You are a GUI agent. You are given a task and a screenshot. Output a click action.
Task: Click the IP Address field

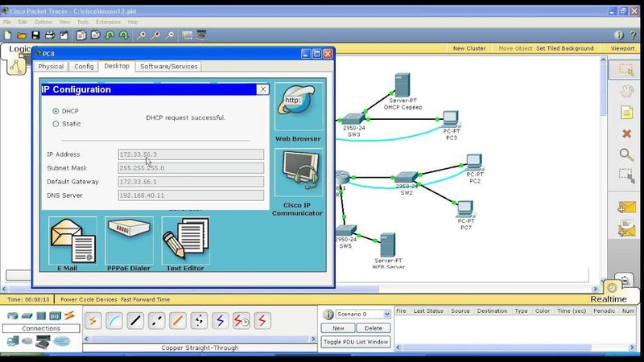[191, 154]
